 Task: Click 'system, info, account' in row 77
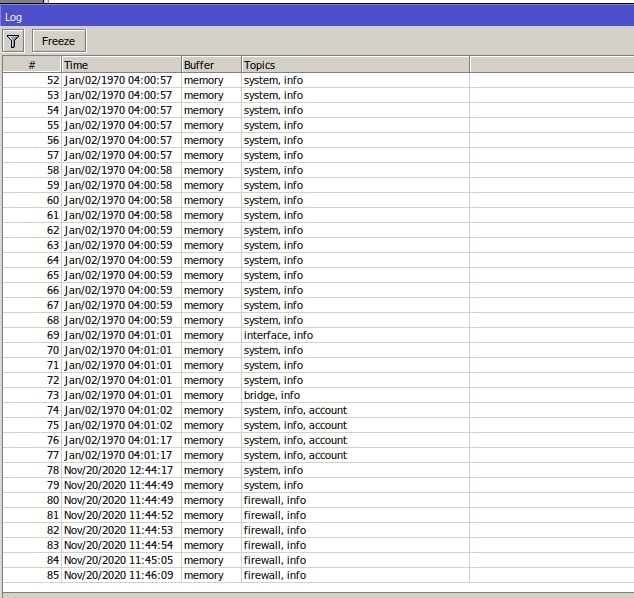(x=295, y=455)
